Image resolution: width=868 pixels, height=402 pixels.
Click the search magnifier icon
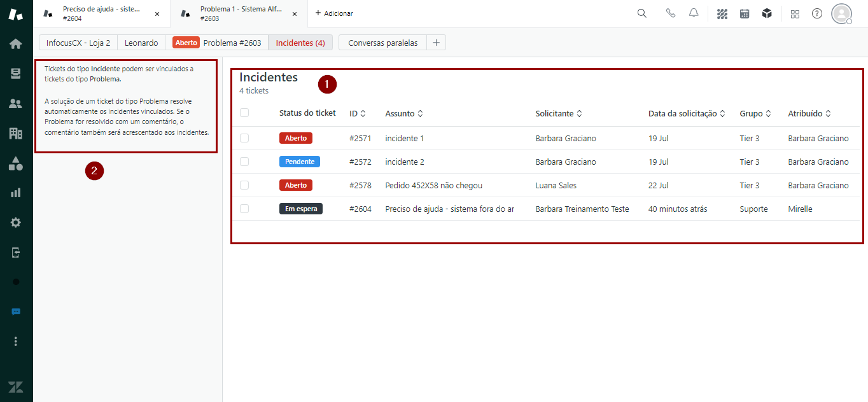click(x=641, y=13)
